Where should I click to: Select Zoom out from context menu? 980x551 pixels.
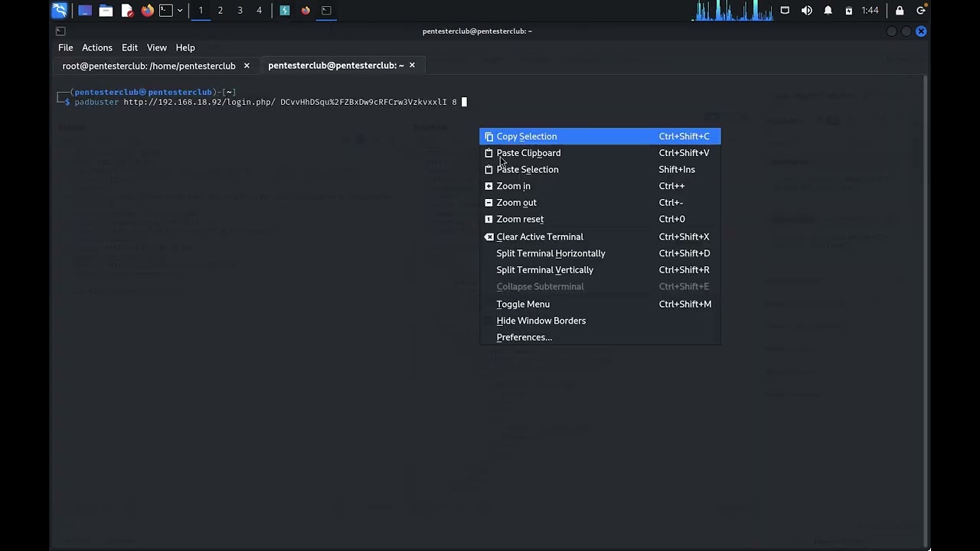pyautogui.click(x=600, y=203)
